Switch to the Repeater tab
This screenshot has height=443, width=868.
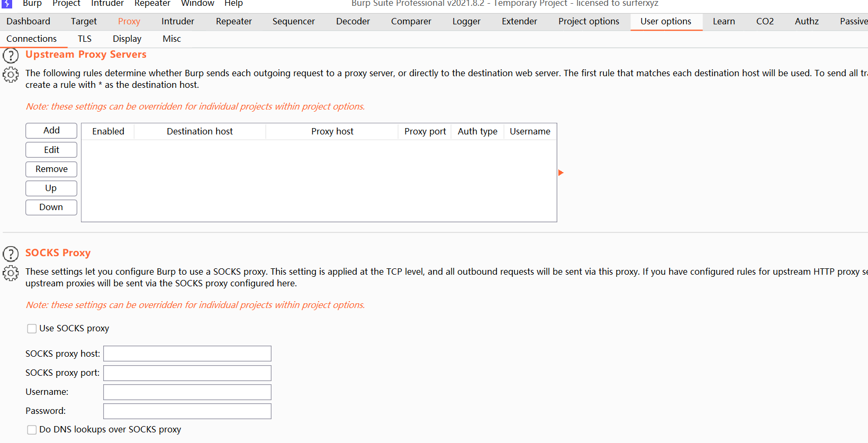234,21
